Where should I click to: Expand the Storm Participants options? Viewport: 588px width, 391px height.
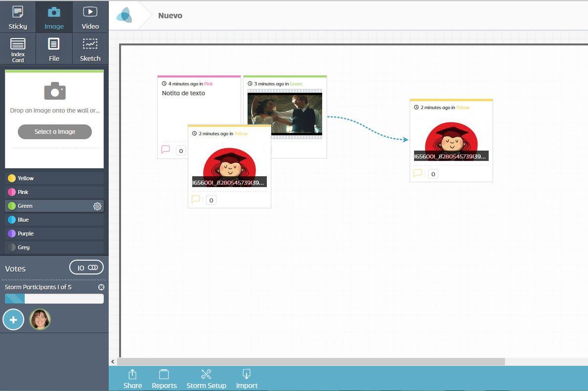point(101,287)
